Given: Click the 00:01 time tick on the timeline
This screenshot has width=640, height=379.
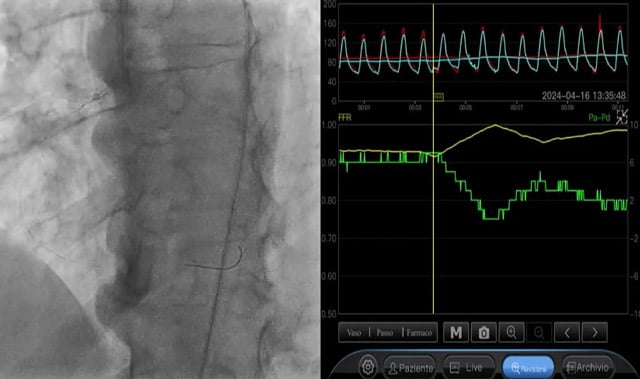Looking at the screenshot, I should point(364,108).
